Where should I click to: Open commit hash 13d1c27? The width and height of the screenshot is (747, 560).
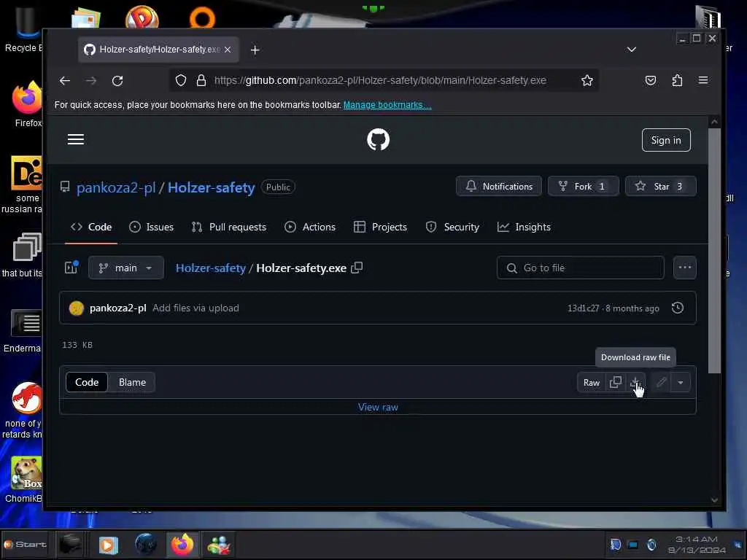(583, 308)
